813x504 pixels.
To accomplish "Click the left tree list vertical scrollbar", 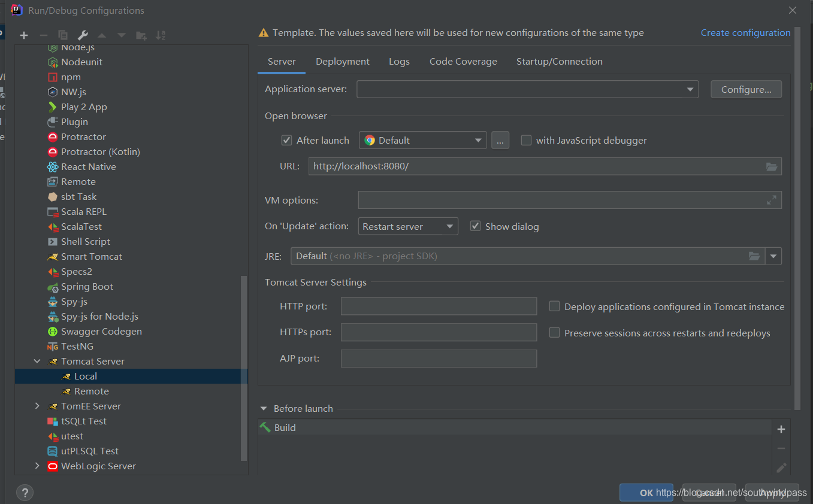I will [243, 368].
